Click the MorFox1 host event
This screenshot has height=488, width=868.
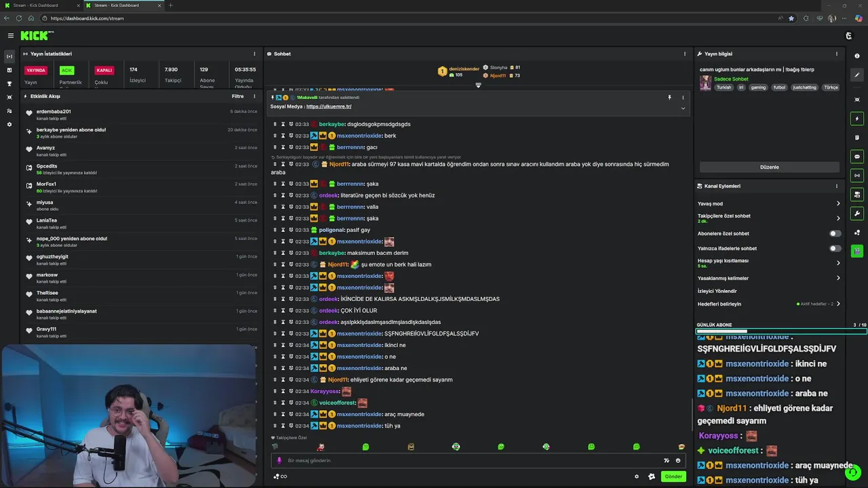coord(141,187)
